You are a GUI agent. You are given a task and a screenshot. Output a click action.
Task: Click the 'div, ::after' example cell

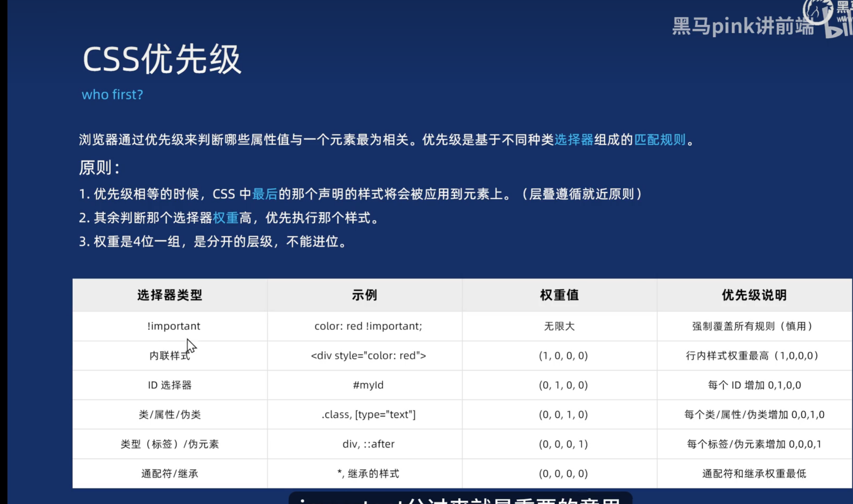[x=368, y=444]
